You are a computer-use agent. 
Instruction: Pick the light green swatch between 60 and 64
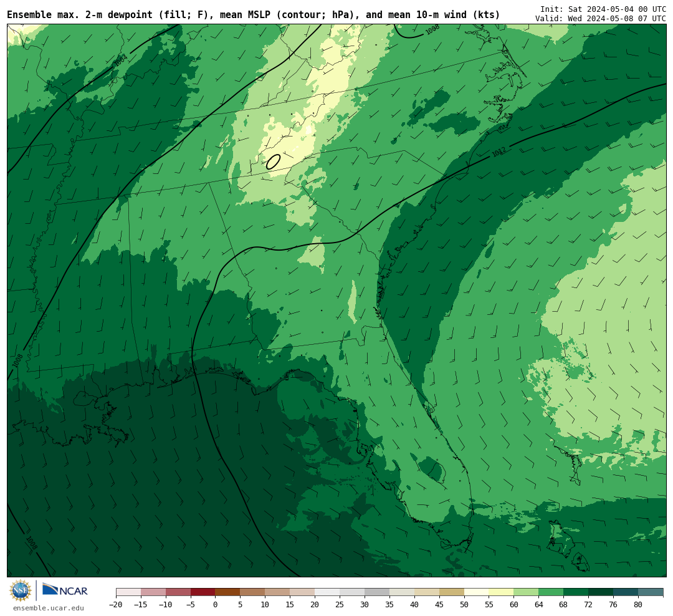527,592
